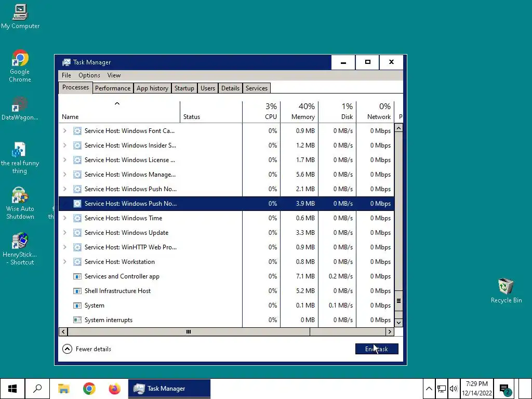Click the scroll left arrow
The width and height of the screenshot is (532, 399).
(63, 332)
